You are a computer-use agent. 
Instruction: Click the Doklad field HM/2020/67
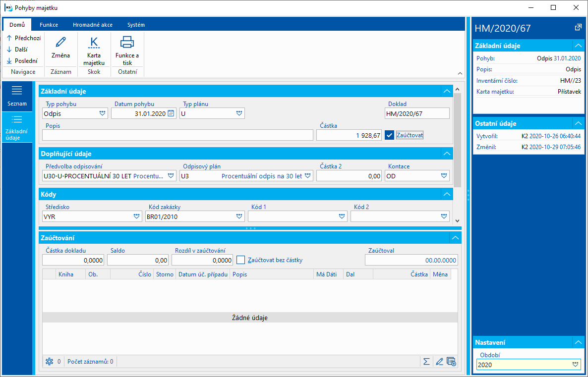(417, 113)
